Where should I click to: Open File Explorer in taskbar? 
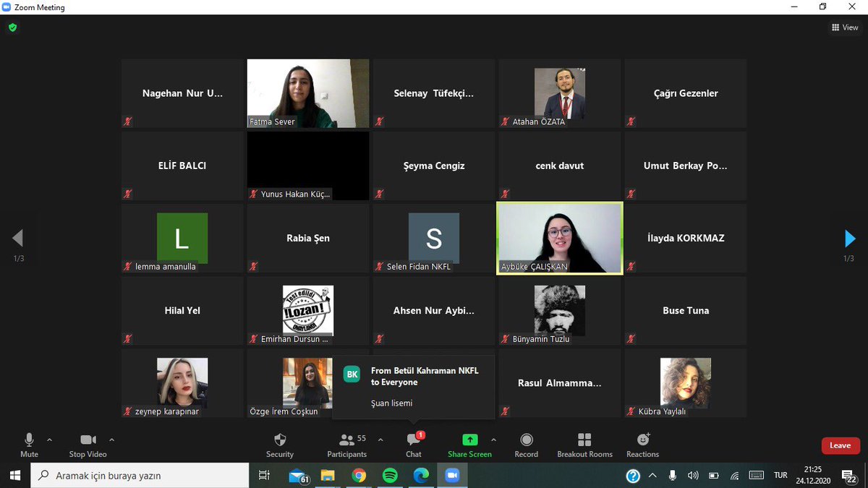328,476
